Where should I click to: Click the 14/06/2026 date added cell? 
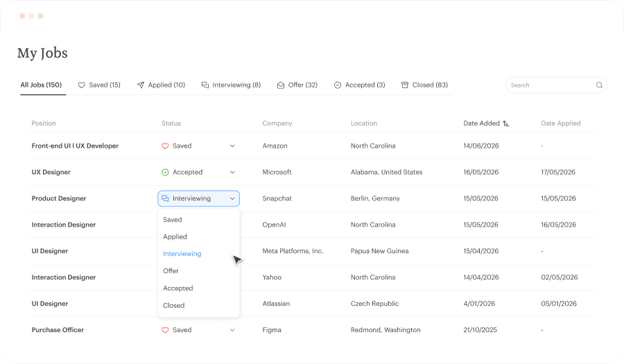[x=481, y=146]
